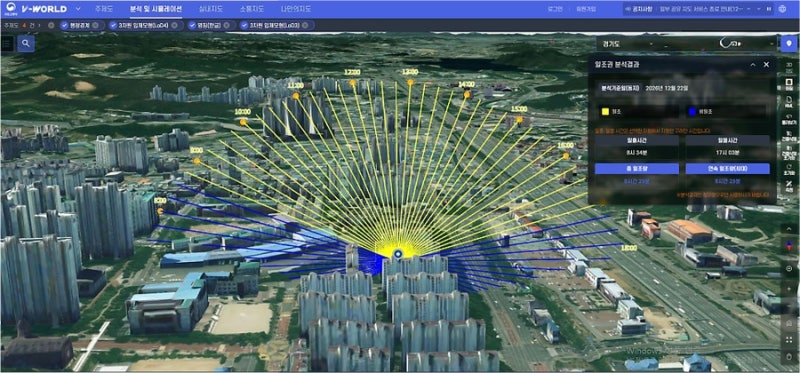
Task: Uncheck the 명칭(한글) layer checkbox
Action: pos(192,25)
